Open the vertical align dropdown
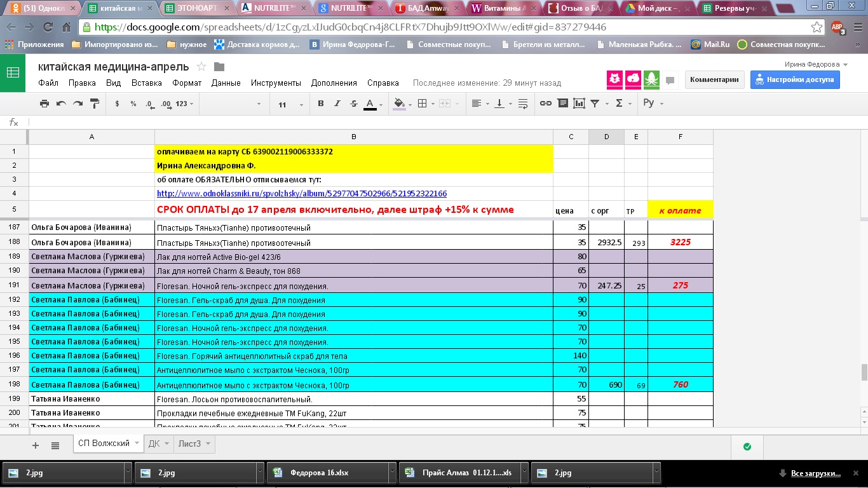The height and width of the screenshot is (488, 868). tap(503, 104)
